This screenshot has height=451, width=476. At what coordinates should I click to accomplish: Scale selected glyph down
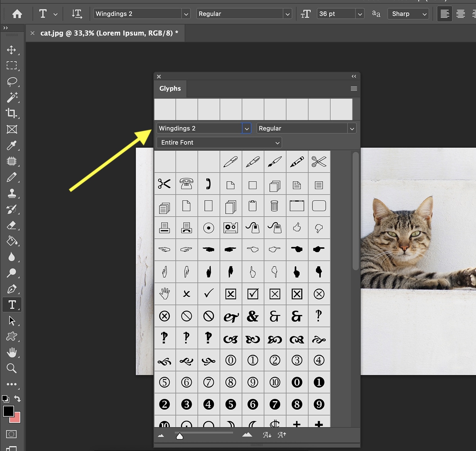pyautogui.click(x=267, y=435)
